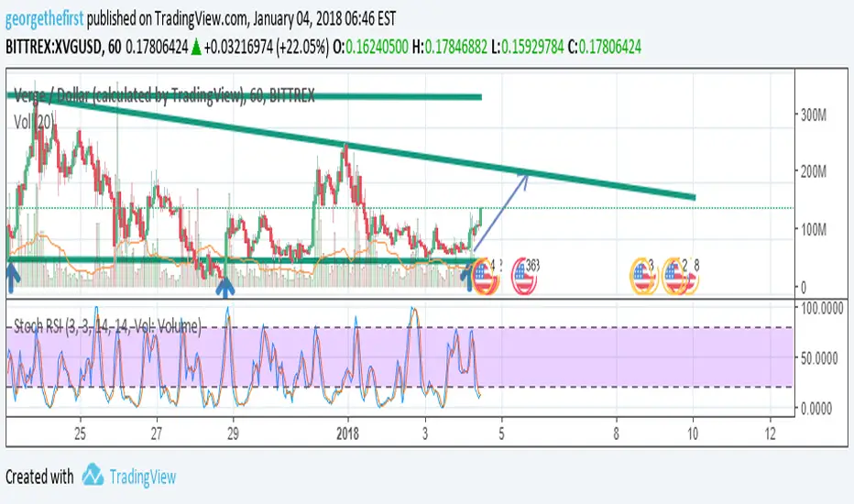Click the 'Created with' footer text

pos(39,477)
